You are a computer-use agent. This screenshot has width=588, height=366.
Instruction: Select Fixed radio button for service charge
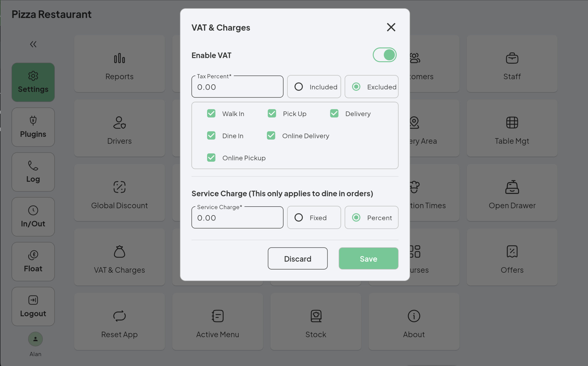click(298, 218)
